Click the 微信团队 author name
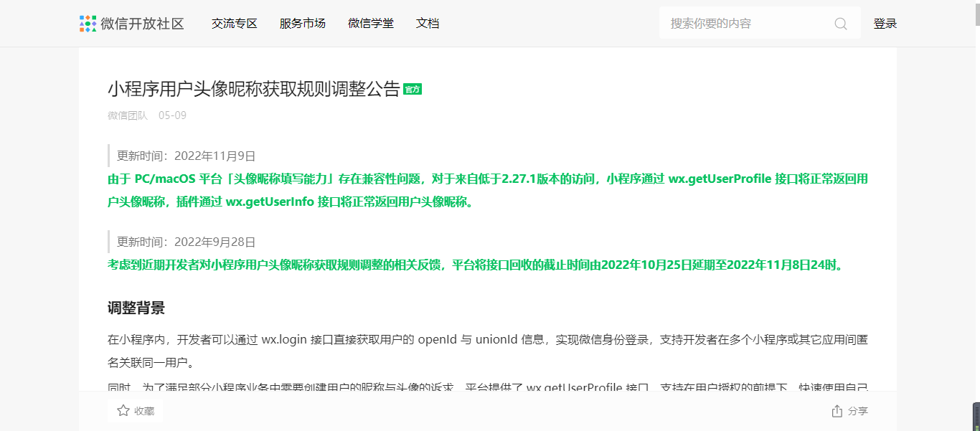The height and width of the screenshot is (431, 980). [128, 115]
